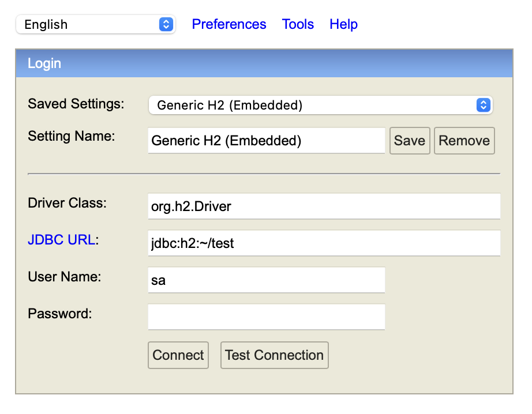Open the Tools link
This screenshot has height=414, width=532.
298,24
